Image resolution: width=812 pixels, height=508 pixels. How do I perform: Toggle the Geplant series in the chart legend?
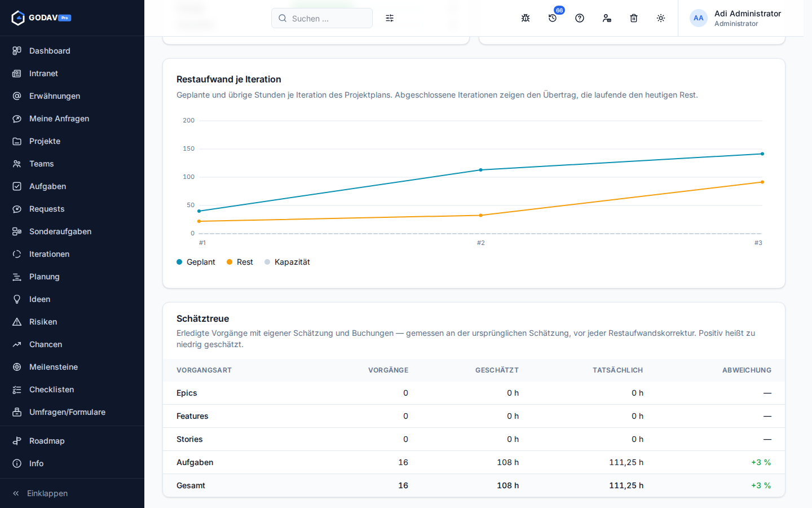196,262
